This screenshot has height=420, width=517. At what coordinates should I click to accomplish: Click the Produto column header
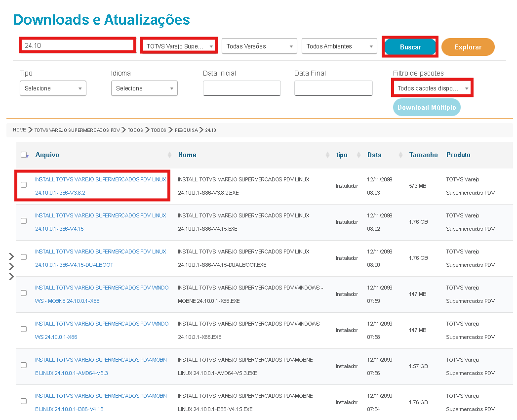(x=458, y=155)
